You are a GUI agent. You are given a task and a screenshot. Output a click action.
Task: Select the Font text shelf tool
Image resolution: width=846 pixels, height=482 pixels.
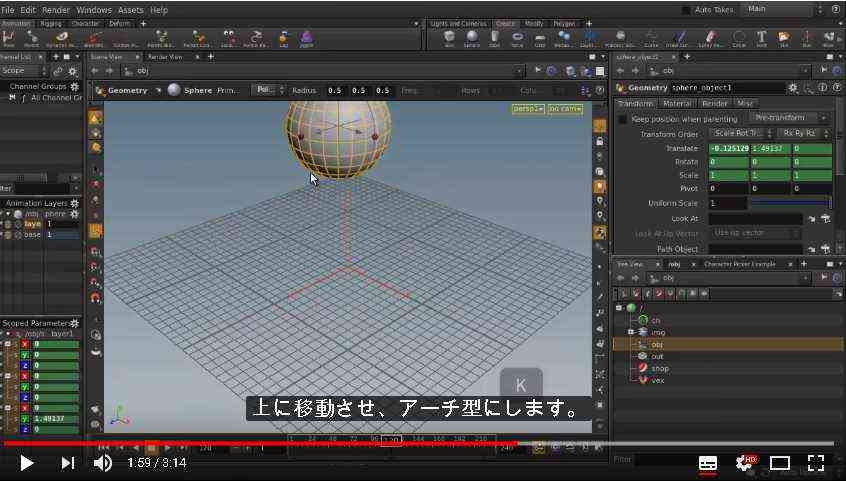pyautogui.click(x=761, y=38)
